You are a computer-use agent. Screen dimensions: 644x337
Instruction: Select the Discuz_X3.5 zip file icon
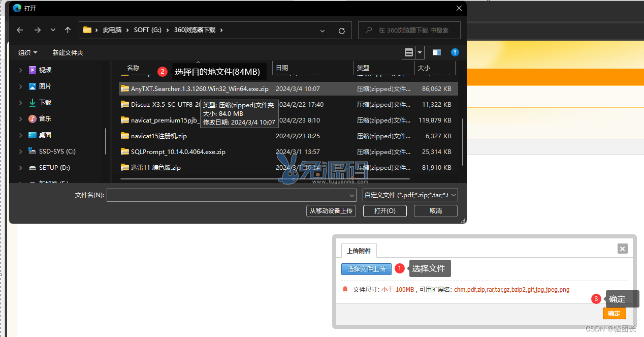(125, 104)
